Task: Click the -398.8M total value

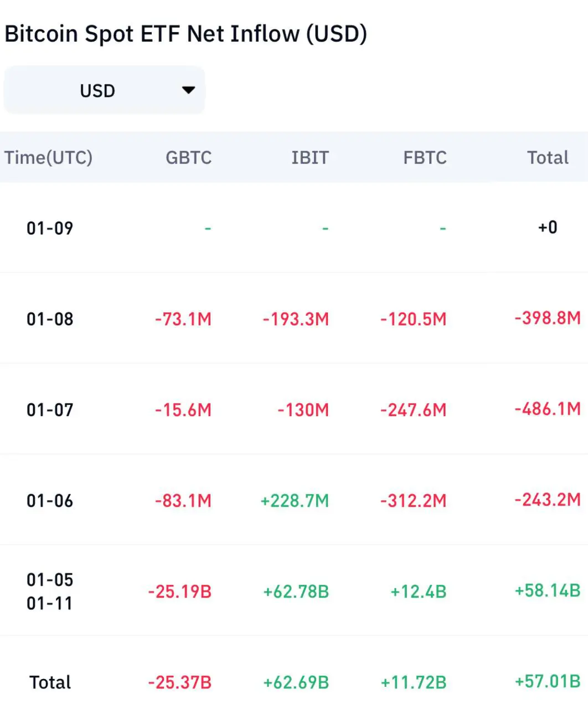Action: point(548,318)
